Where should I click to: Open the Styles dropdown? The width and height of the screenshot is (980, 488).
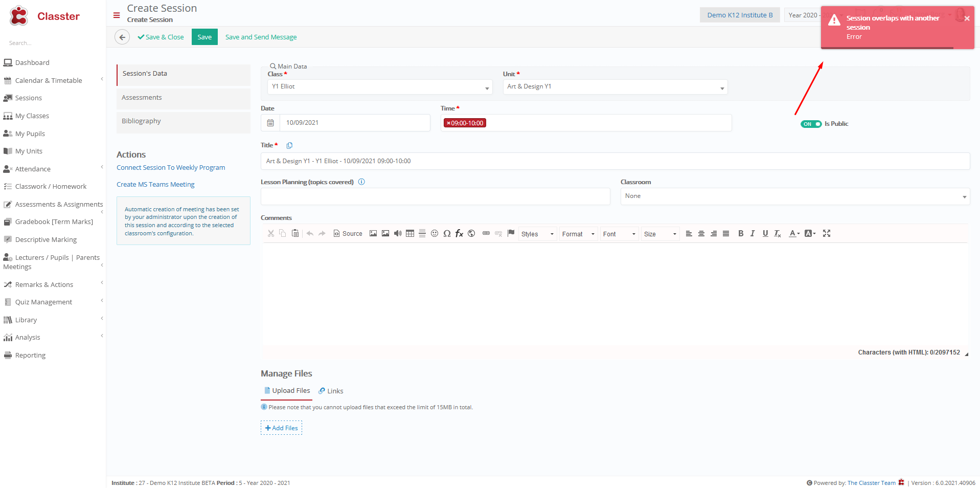pyautogui.click(x=537, y=234)
